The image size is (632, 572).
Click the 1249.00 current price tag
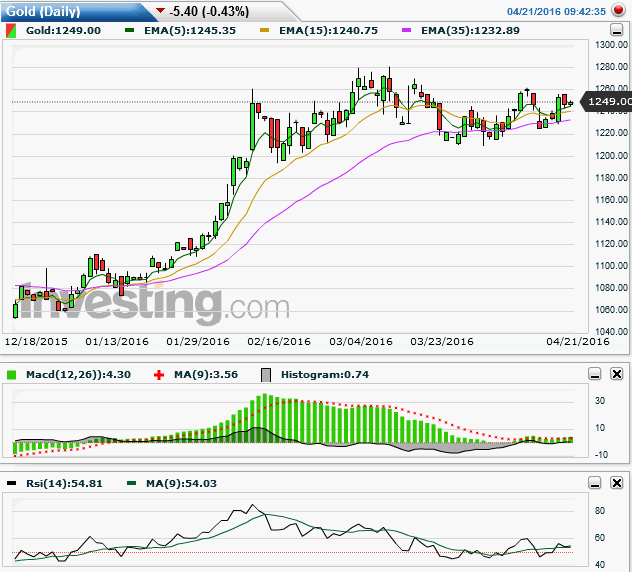click(607, 102)
